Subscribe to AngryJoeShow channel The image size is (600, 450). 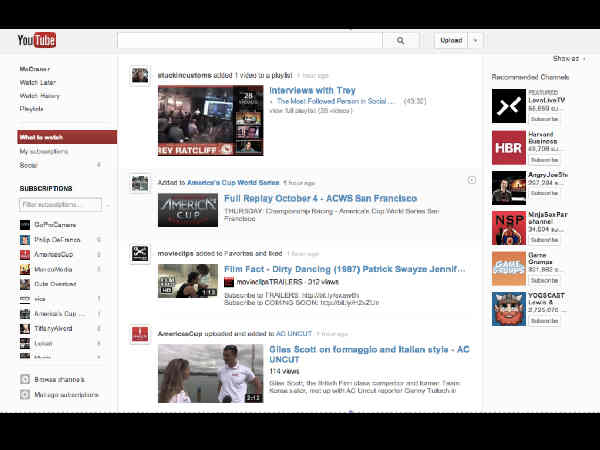(x=545, y=193)
